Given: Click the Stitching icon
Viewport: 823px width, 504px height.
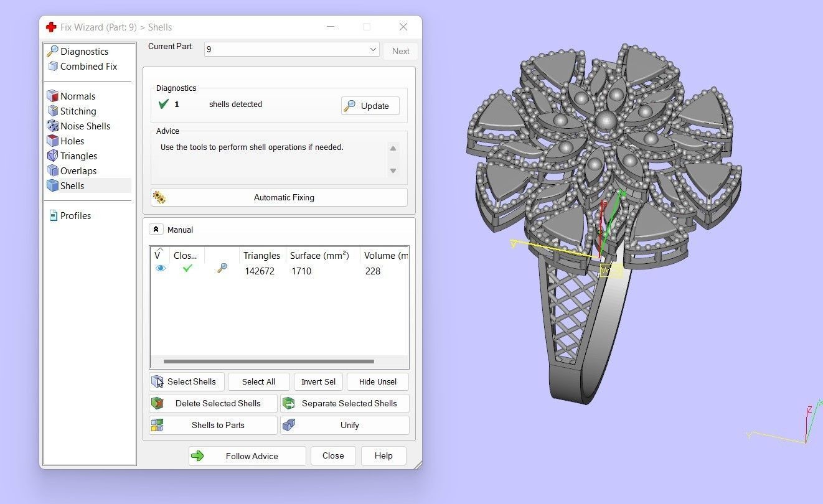Looking at the screenshot, I should tap(53, 111).
